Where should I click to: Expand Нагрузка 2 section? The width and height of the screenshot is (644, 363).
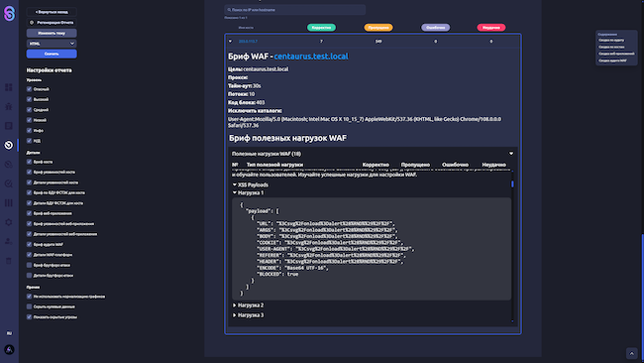(x=235, y=305)
